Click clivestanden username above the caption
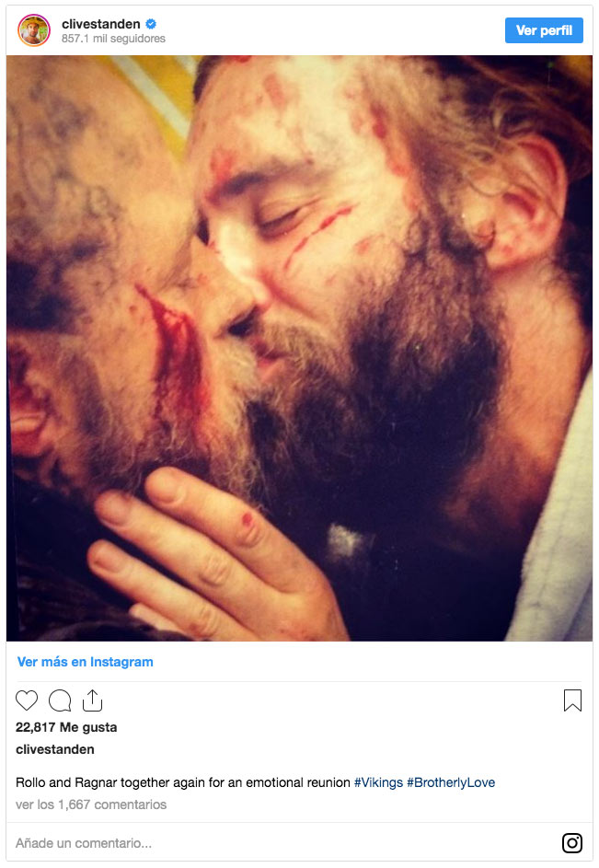The height and width of the screenshot is (868, 599). click(x=55, y=749)
